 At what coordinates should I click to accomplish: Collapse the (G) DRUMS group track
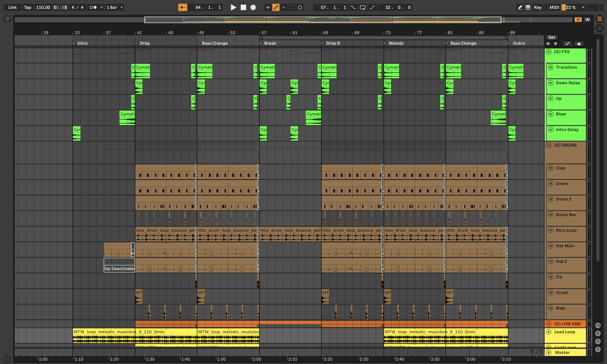549,145
